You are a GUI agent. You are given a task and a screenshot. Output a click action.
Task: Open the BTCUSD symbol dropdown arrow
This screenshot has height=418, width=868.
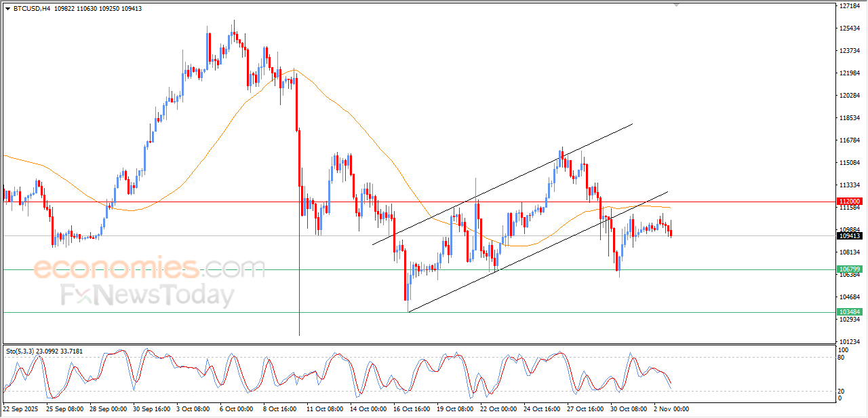click(7, 9)
